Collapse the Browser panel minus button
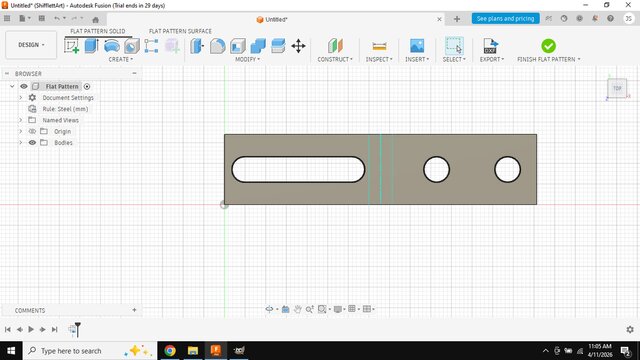The image size is (640, 360). coord(134,73)
